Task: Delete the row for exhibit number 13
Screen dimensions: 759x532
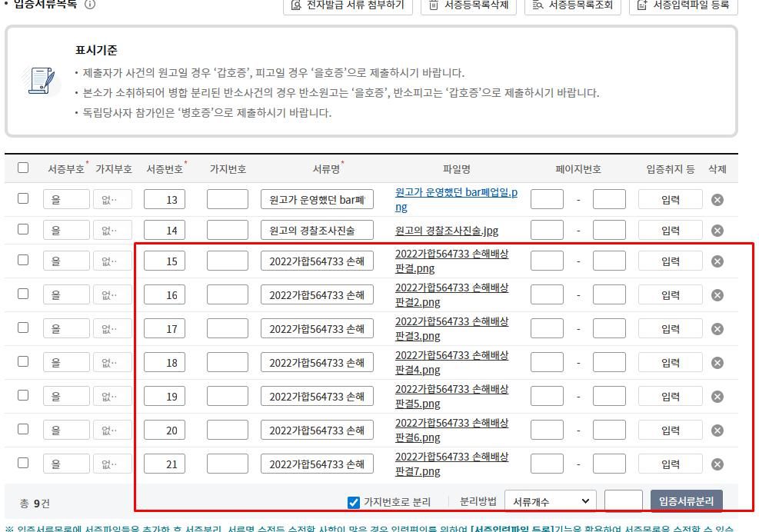Action: click(x=717, y=200)
